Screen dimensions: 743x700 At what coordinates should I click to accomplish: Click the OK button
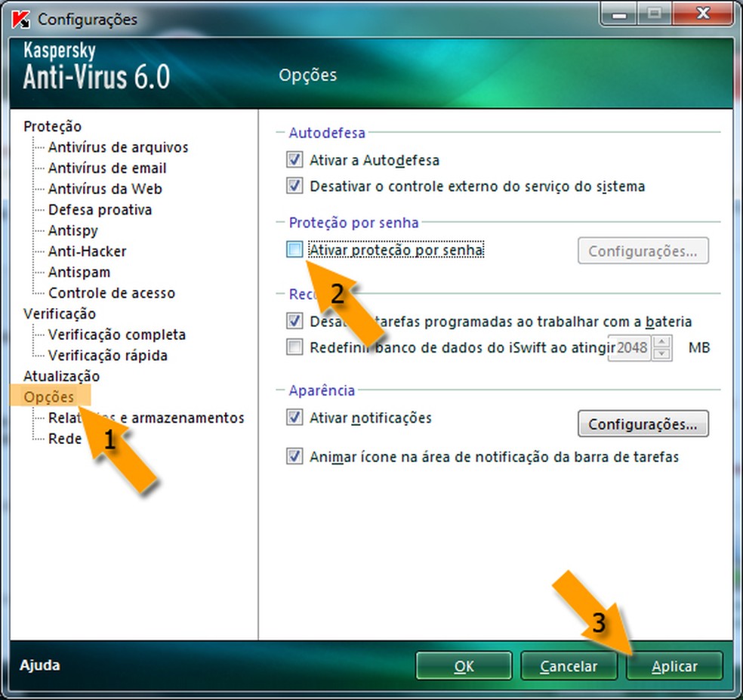coord(464,666)
